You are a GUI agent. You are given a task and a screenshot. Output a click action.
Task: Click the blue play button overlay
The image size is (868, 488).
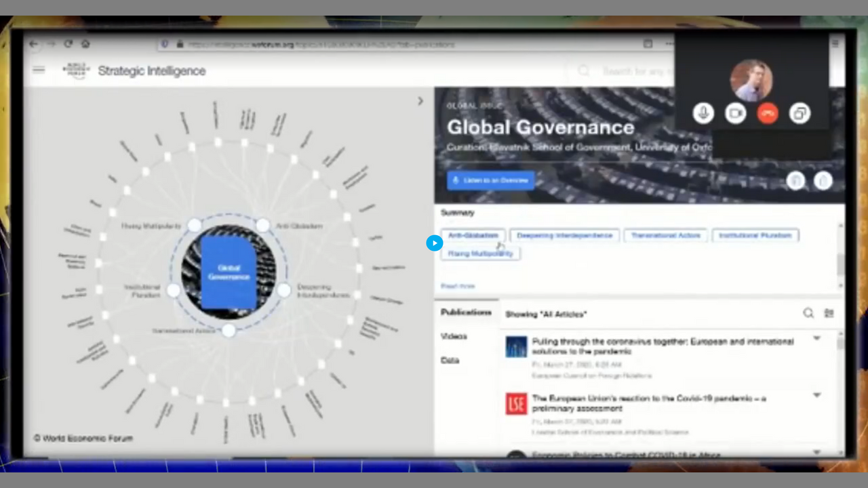click(435, 243)
